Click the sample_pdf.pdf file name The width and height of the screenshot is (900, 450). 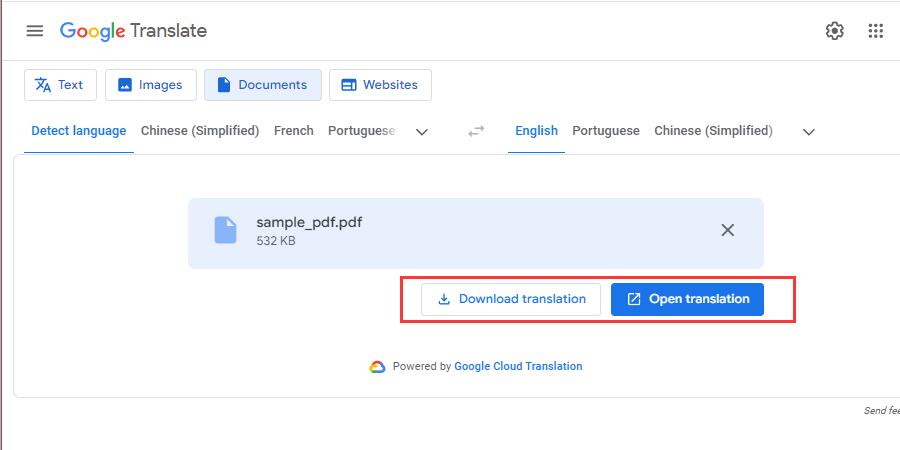pyautogui.click(x=309, y=222)
